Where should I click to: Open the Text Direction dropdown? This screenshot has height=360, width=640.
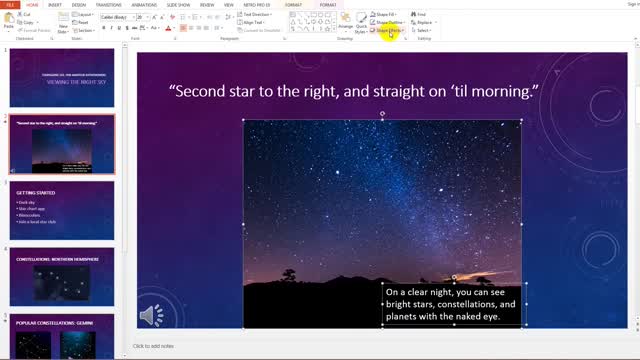(254, 14)
